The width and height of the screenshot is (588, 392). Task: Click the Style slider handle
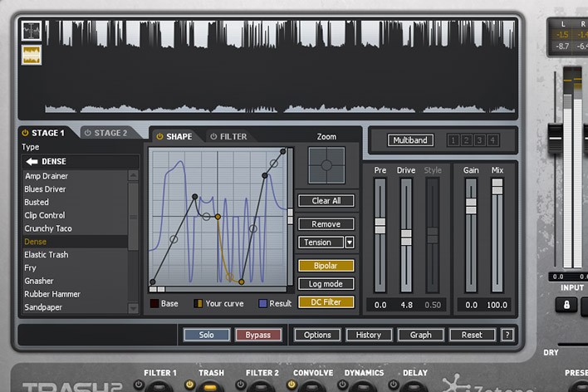coord(433,235)
